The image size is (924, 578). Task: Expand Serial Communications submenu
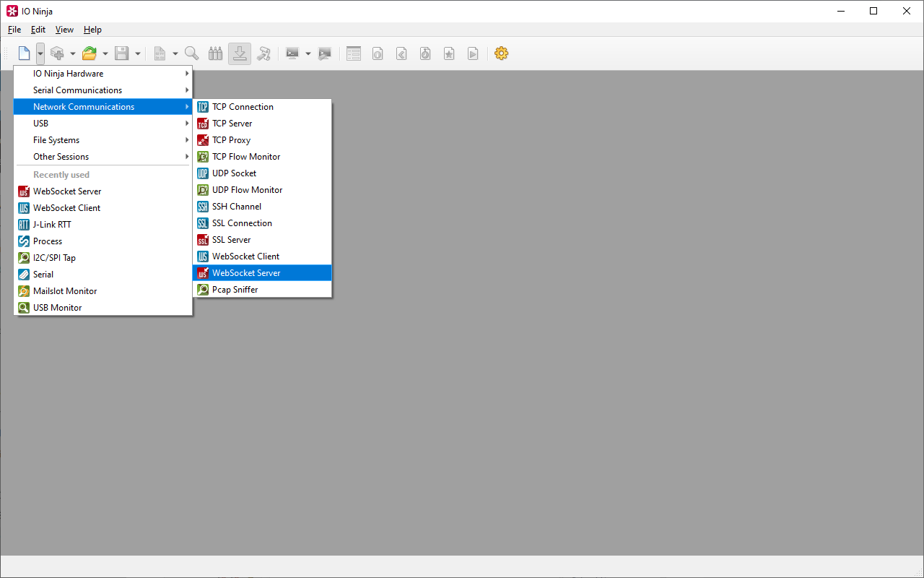coord(103,90)
